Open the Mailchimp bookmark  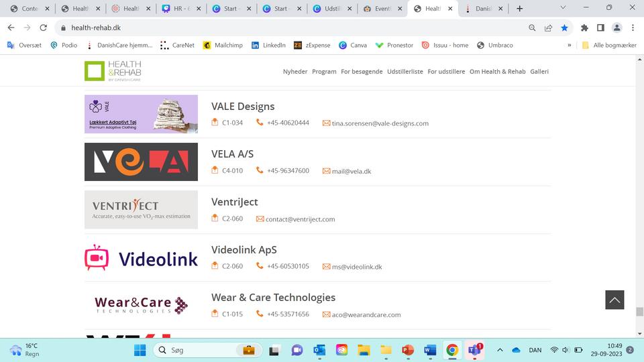[223, 45]
